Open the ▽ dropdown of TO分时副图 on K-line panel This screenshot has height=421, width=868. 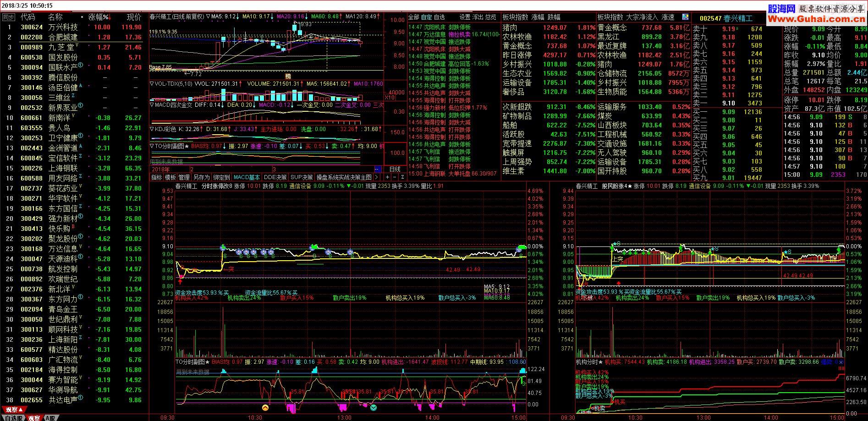click(x=152, y=146)
